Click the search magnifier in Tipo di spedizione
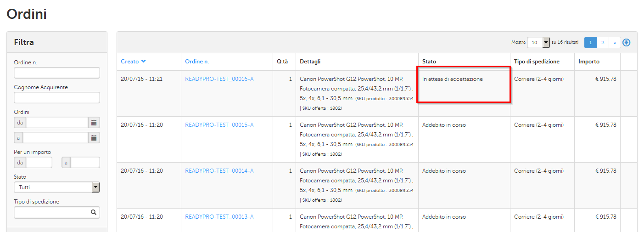644x232 pixels. coord(93,212)
